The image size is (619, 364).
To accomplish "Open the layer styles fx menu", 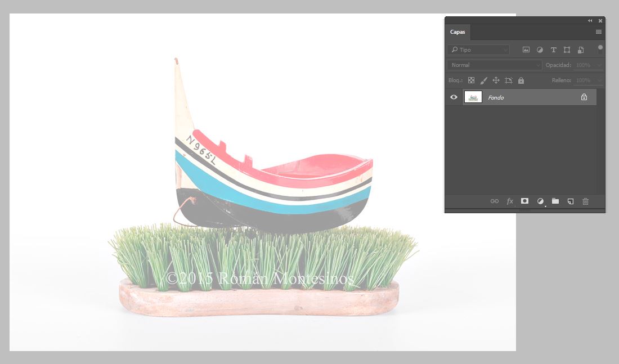I will pyautogui.click(x=510, y=201).
